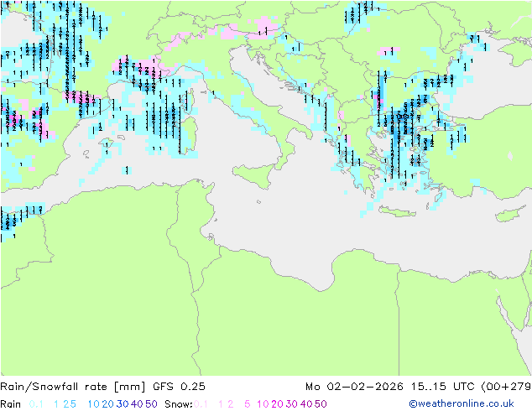Click the 'Rain' legend label
This screenshot has width=532, height=411.
[x=11, y=404]
